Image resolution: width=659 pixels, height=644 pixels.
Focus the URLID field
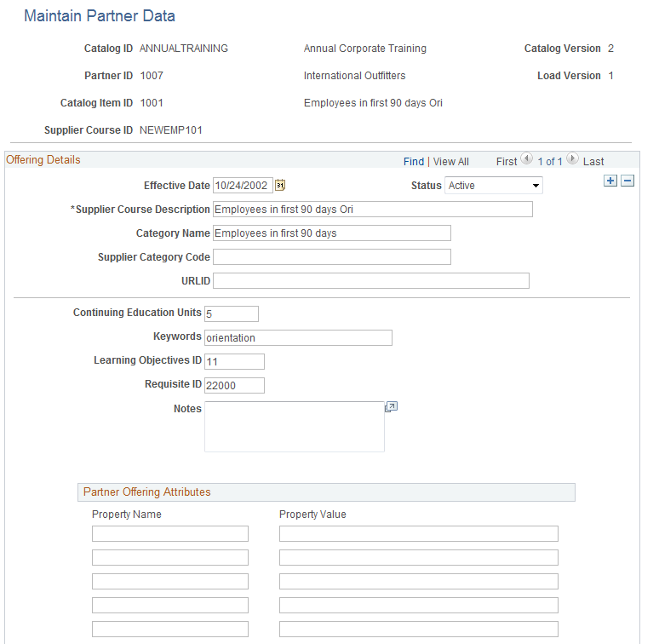tap(371, 281)
